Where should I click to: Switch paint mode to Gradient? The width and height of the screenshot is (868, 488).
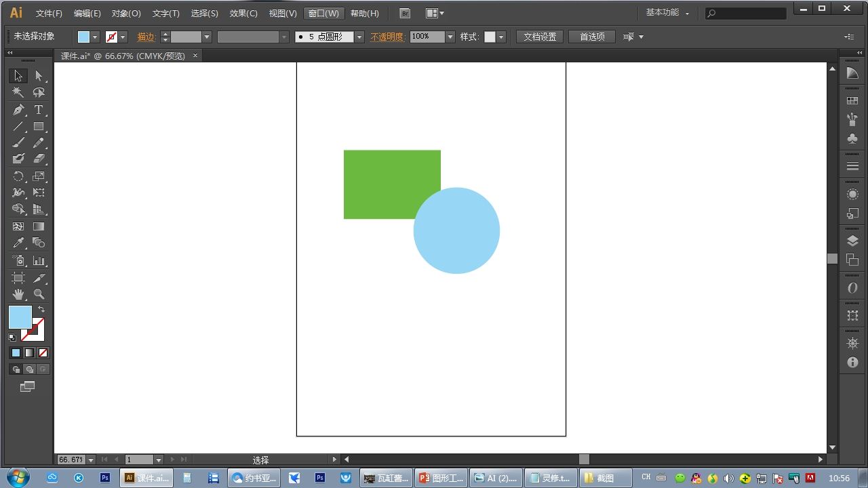coord(29,353)
